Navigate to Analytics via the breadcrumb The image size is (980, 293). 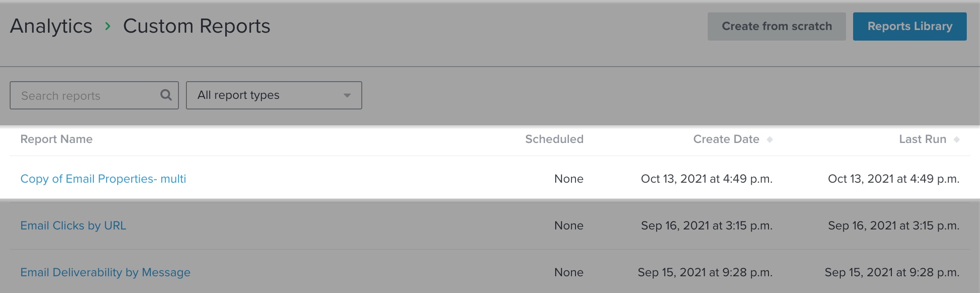point(50,26)
